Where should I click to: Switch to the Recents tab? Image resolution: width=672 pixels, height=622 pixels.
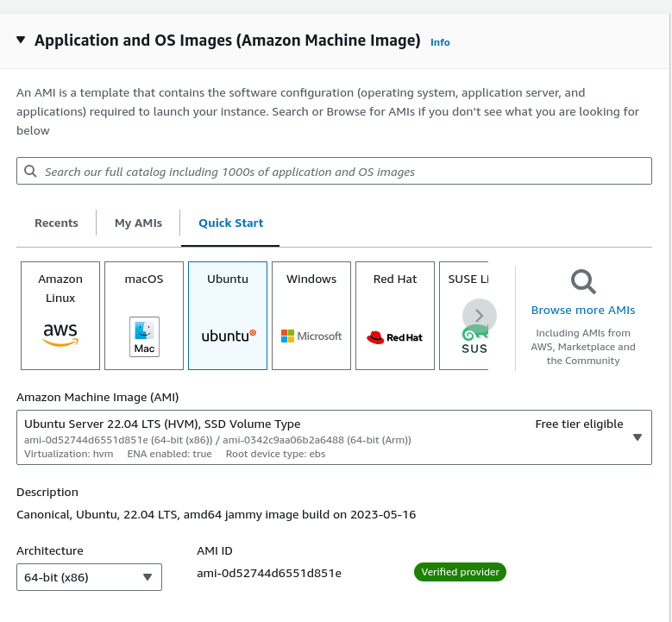[57, 223]
